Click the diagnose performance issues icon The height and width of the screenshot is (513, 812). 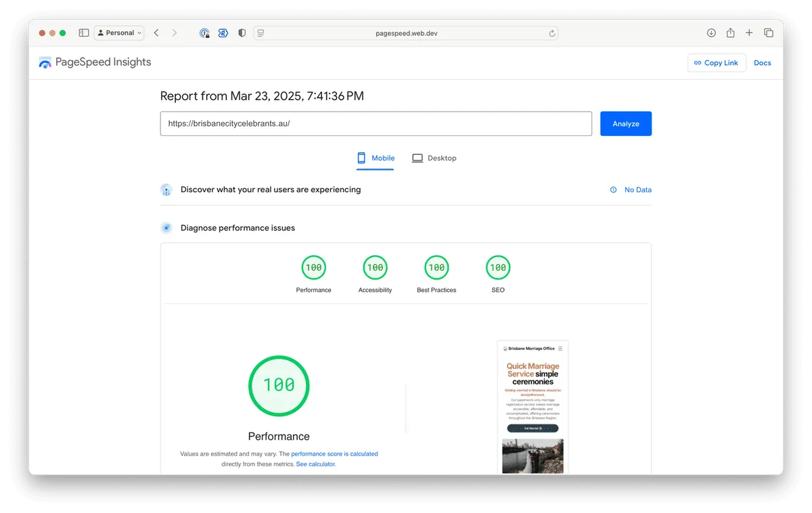tap(166, 228)
